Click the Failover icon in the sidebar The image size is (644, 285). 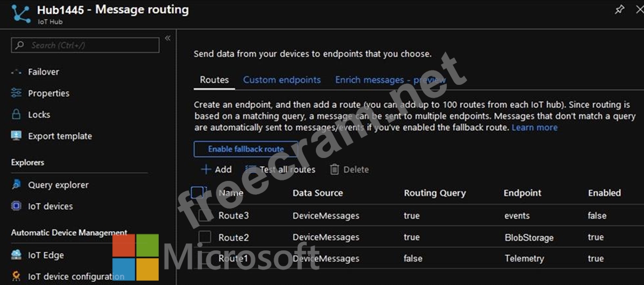16,72
